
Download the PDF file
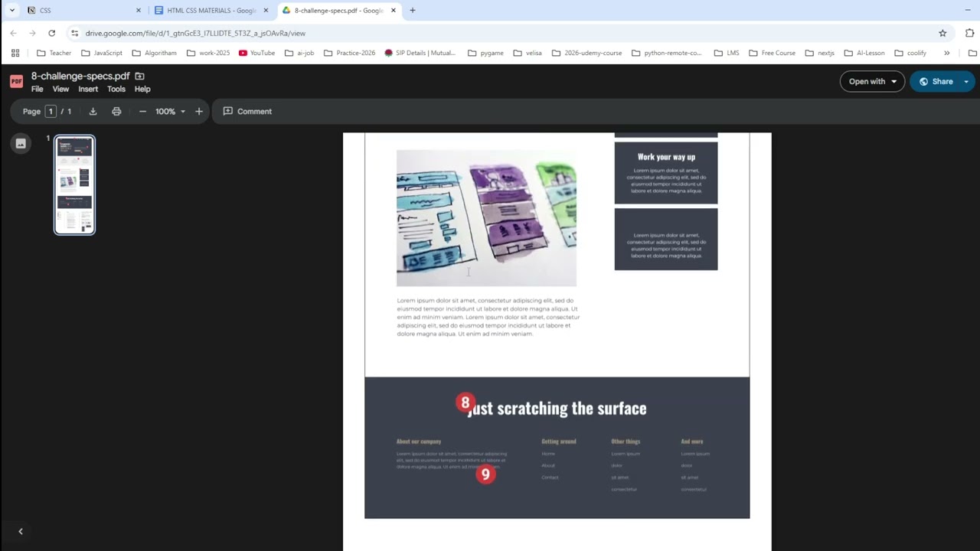click(93, 112)
